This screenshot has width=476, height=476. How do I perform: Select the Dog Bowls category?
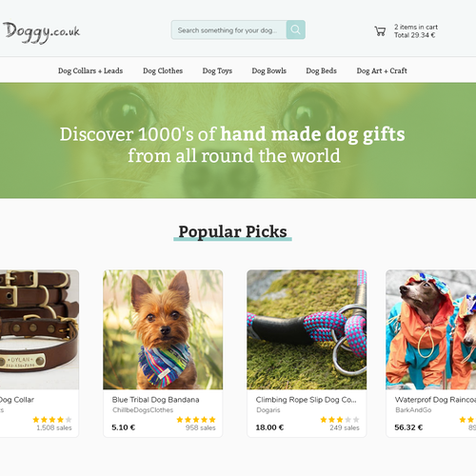(269, 70)
